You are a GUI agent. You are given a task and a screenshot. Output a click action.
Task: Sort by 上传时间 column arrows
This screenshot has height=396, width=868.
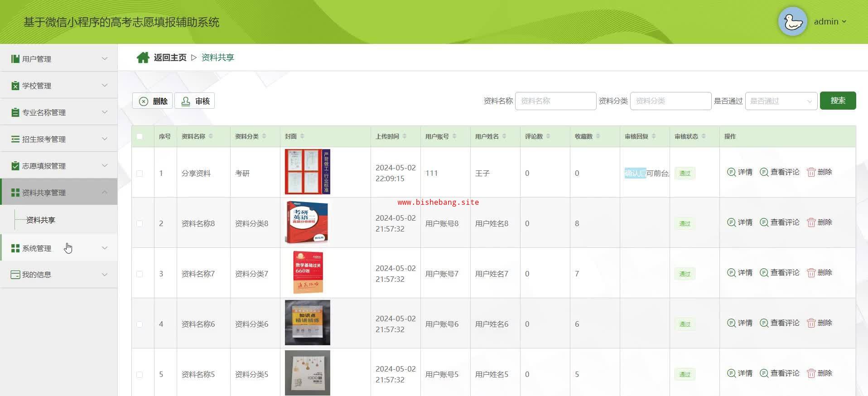pos(405,136)
